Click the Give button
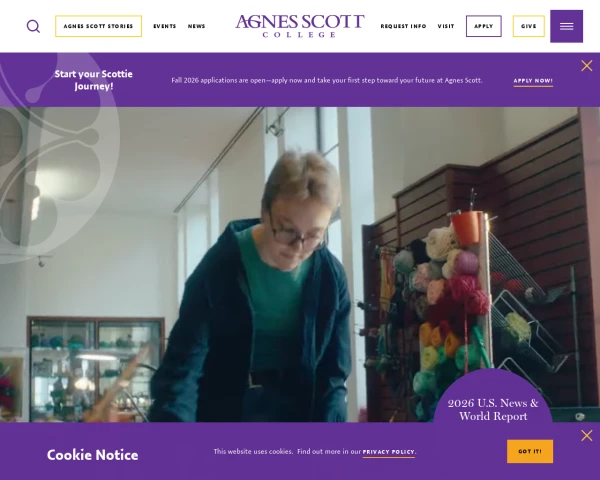This screenshot has width=600, height=480. point(528,26)
